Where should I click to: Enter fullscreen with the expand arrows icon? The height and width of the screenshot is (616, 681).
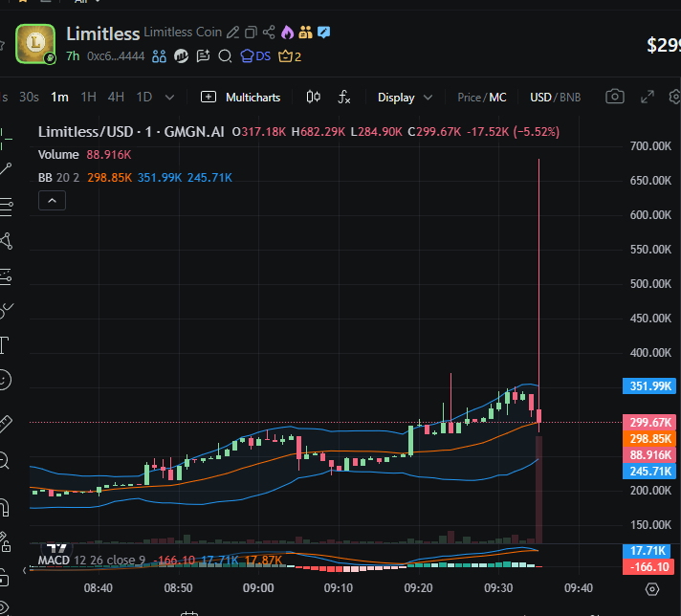tap(648, 97)
